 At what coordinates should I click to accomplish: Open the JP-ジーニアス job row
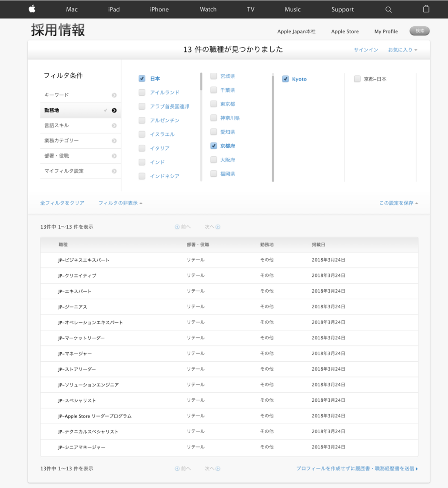(229, 306)
